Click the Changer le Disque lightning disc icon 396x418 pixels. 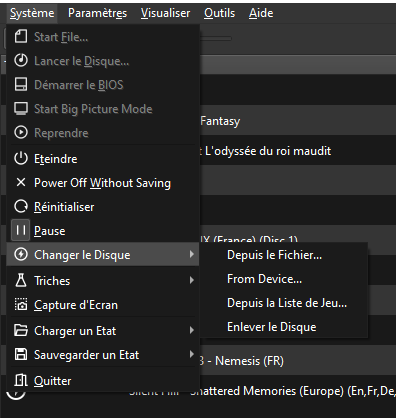pyautogui.click(x=21, y=254)
